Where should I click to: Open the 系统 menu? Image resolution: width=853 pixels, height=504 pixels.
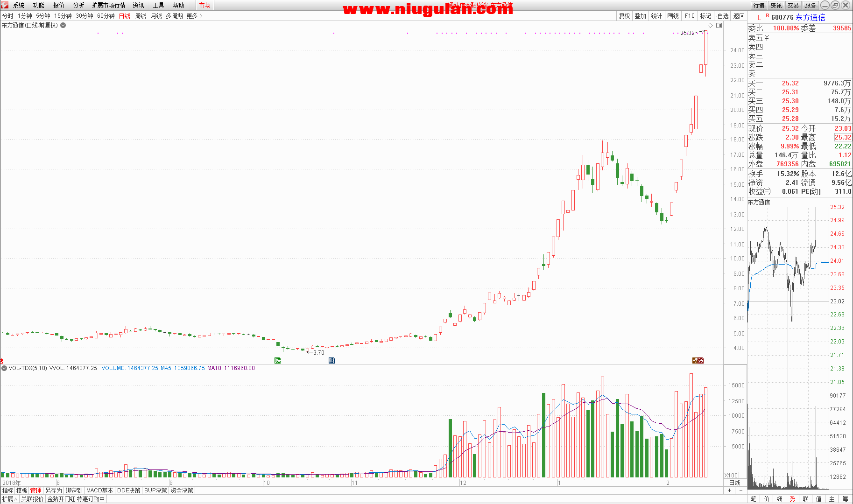coord(19,5)
